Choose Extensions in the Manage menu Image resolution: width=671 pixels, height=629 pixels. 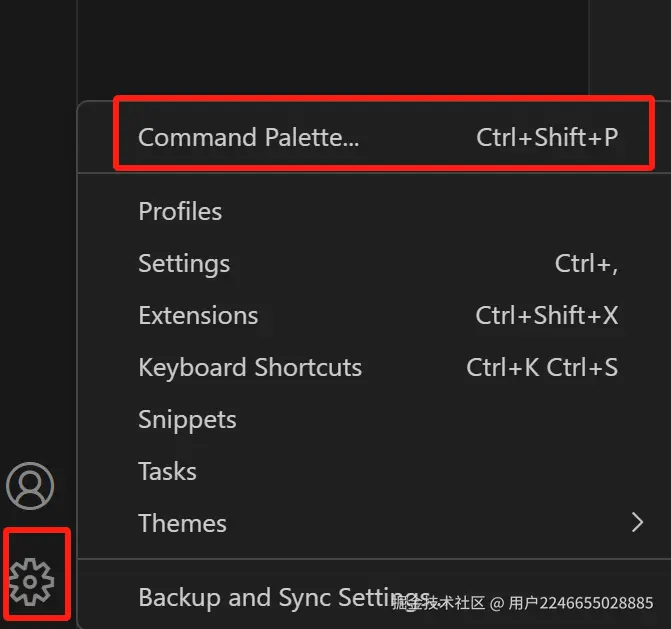point(198,316)
